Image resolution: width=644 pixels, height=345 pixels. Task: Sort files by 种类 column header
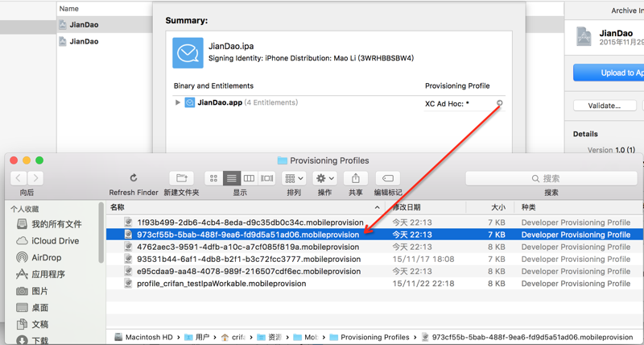(579, 207)
